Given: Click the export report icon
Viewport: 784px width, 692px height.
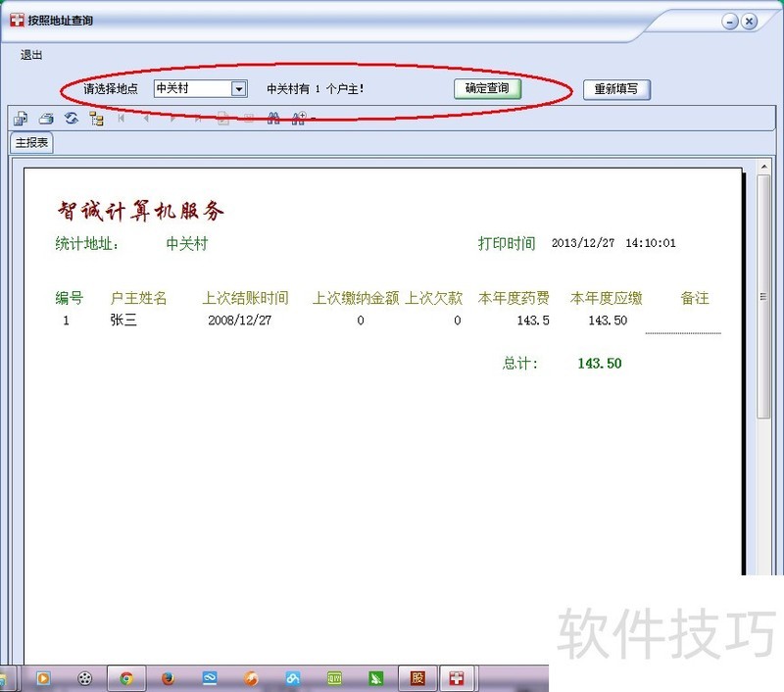Looking at the screenshot, I should [x=20, y=119].
